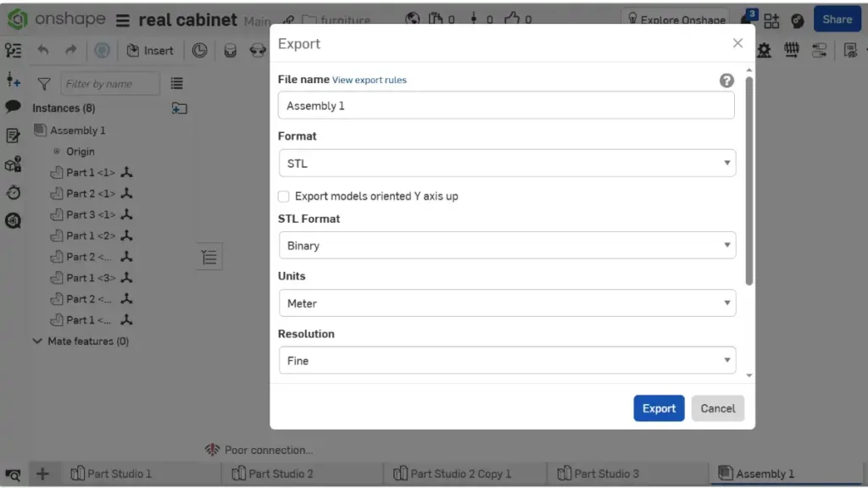The height and width of the screenshot is (488, 868).
Task: Open the View export rules link
Action: click(370, 80)
